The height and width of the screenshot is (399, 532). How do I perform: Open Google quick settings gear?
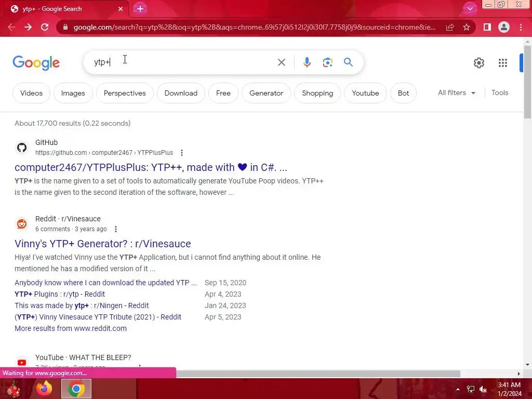point(478,63)
